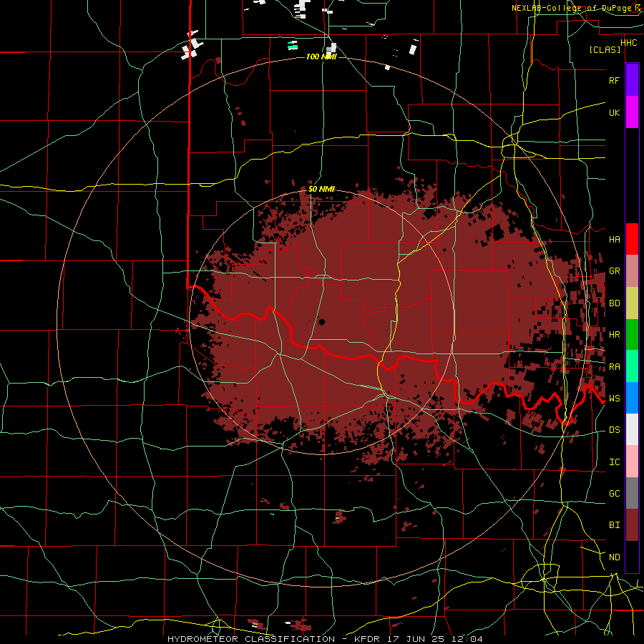The width and height of the screenshot is (644, 644).
Task: Click the 'RA' legend label
Action: pyautogui.click(x=614, y=367)
